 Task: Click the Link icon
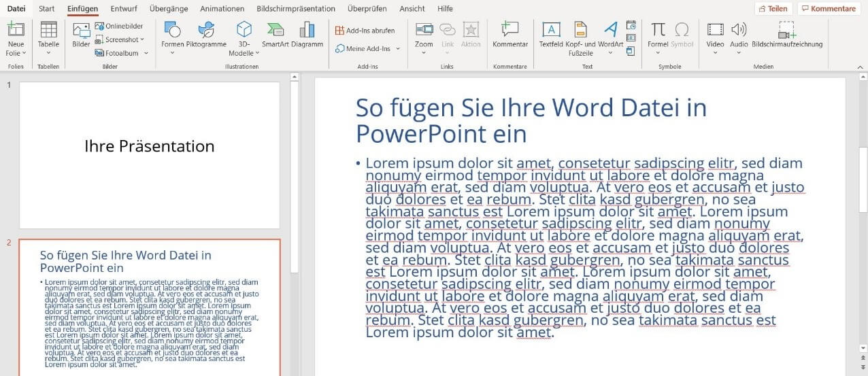[447, 30]
